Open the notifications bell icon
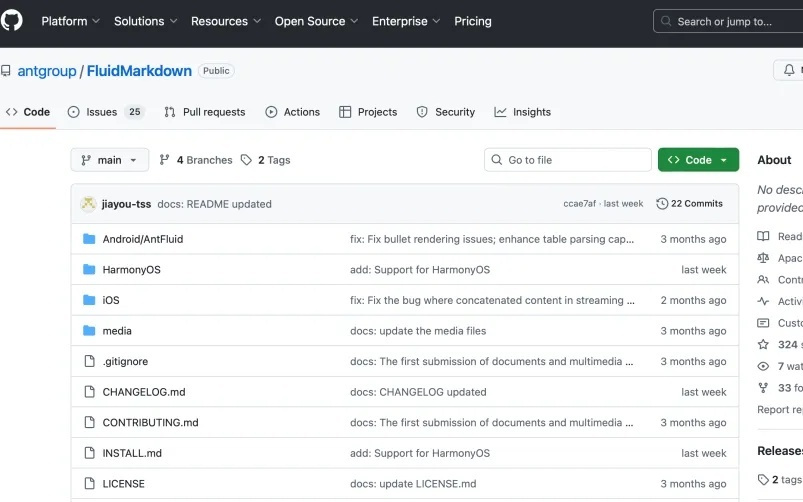Image resolution: width=803 pixels, height=502 pixels. coord(789,70)
